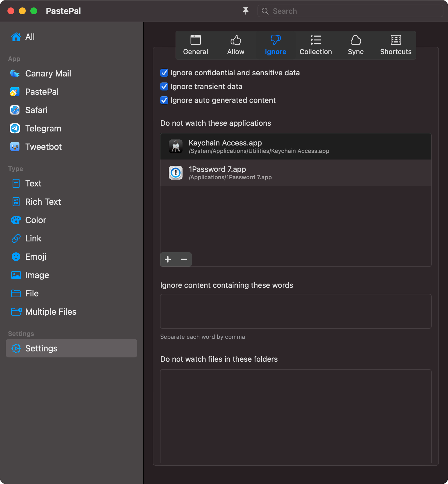Click the Emoji smiley icon
Screen dimensions: 448x484
(16, 257)
